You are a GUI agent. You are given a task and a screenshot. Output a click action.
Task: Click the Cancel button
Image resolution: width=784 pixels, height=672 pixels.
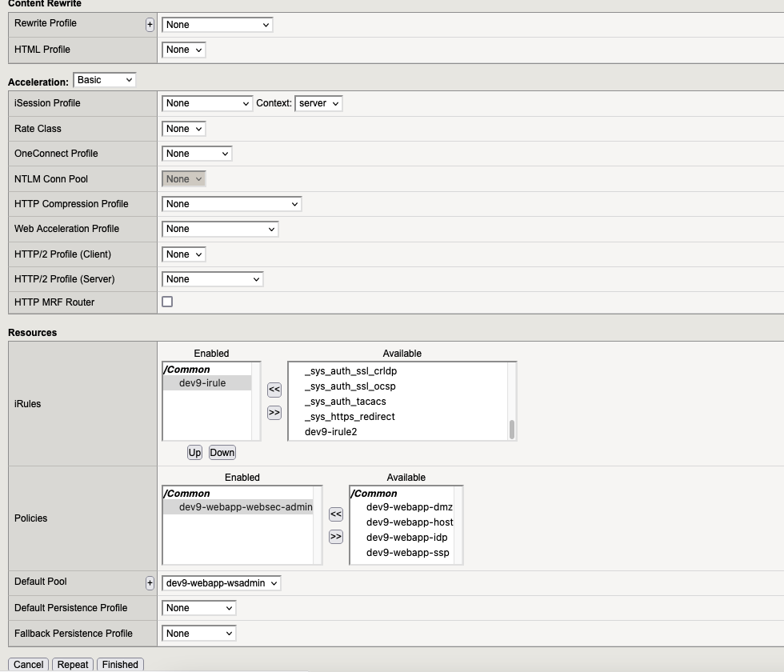coord(28,665)
